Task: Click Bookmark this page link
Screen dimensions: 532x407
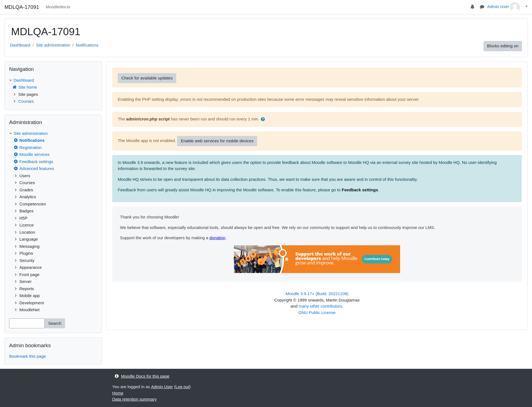Action: 27,356
